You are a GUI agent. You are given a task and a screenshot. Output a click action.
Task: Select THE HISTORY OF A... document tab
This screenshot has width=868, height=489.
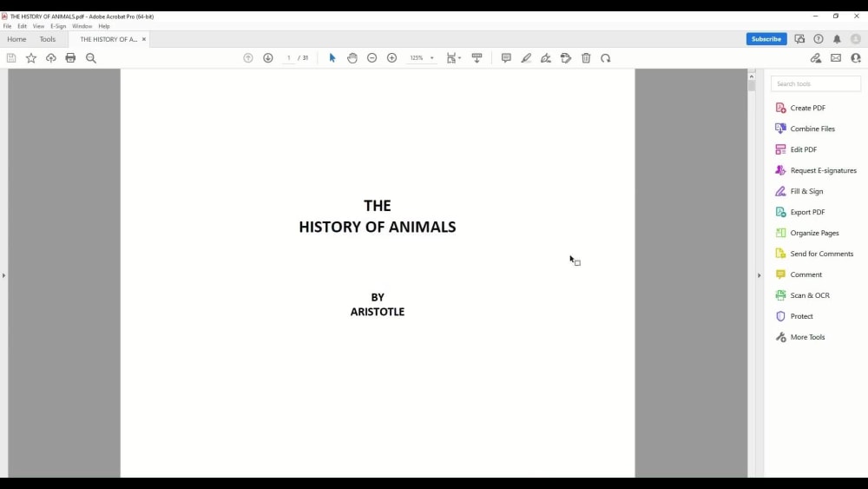(108, 39)
